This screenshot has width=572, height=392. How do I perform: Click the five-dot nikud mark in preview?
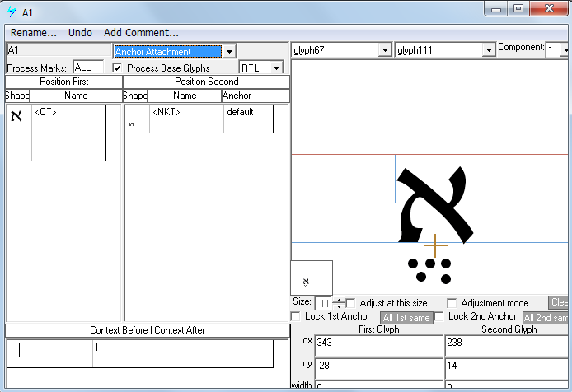[429, 271]
